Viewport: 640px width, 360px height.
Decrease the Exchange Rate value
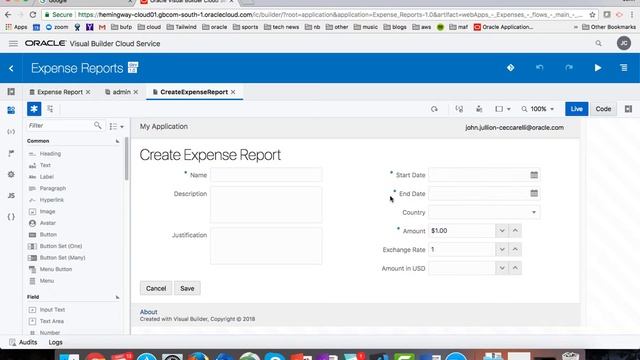tap(502, 249)
